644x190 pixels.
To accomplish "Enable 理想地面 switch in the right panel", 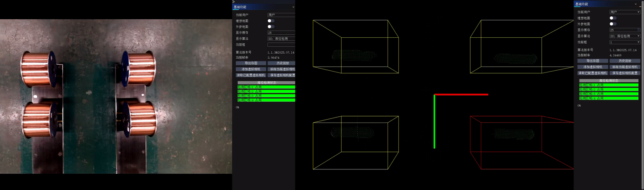I will 613,18.
